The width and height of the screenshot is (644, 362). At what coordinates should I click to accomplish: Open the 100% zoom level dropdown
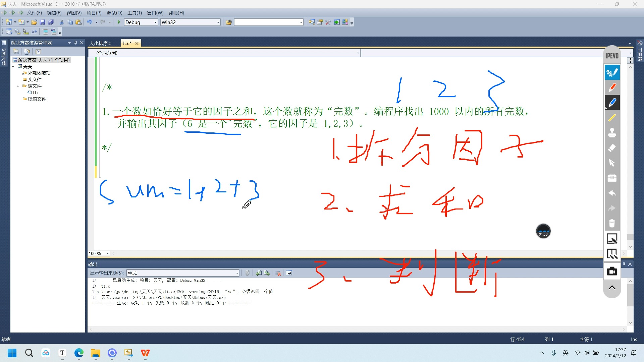point(108,253)
